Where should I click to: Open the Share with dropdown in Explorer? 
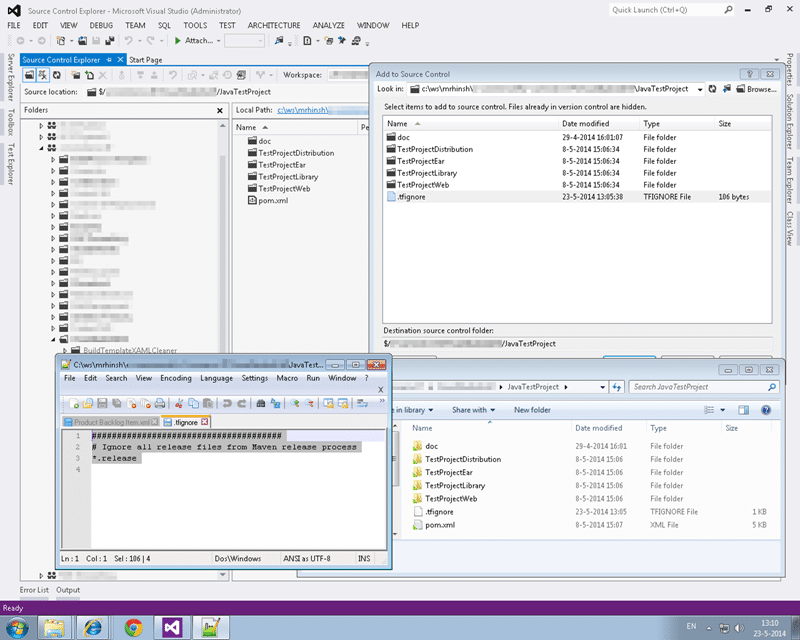coord(473,410)
